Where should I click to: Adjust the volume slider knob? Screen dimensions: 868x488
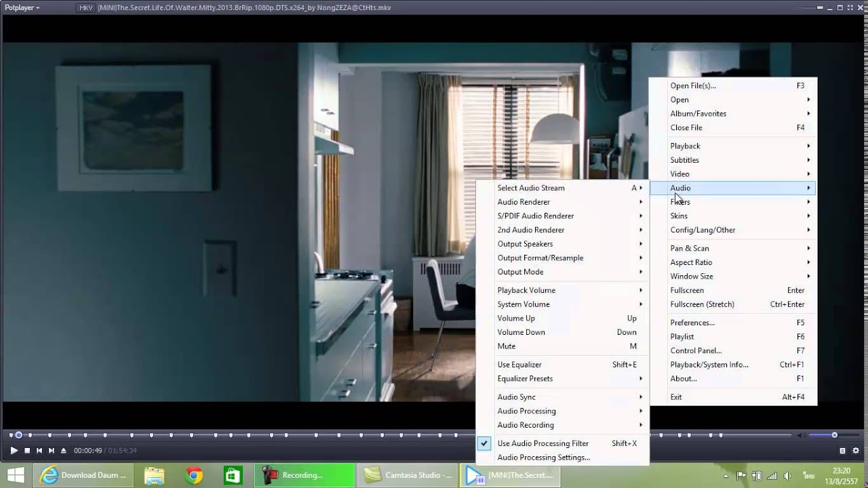835,435
